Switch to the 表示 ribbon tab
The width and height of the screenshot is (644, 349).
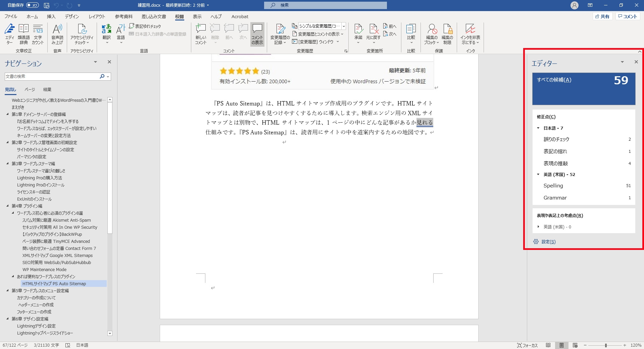[x=197, y=16]
